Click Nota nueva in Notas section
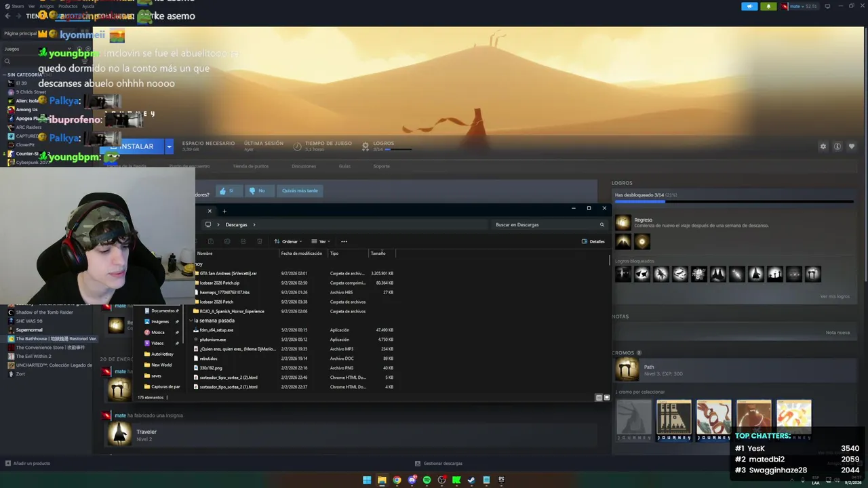The width and height of the screenshot is (868, 488). click(837, 333)
